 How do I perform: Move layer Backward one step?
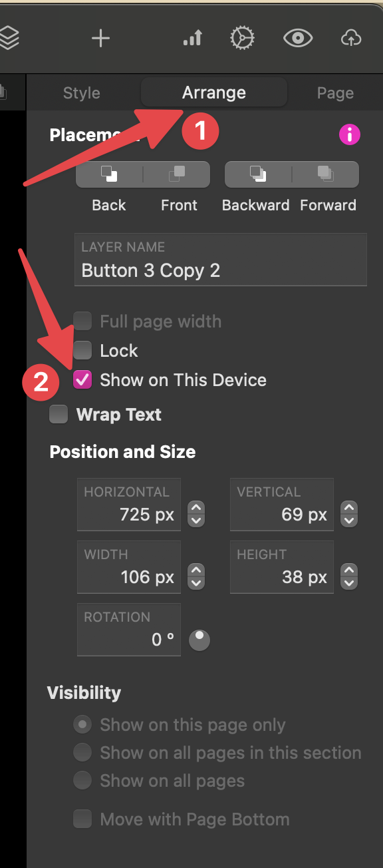258,174
